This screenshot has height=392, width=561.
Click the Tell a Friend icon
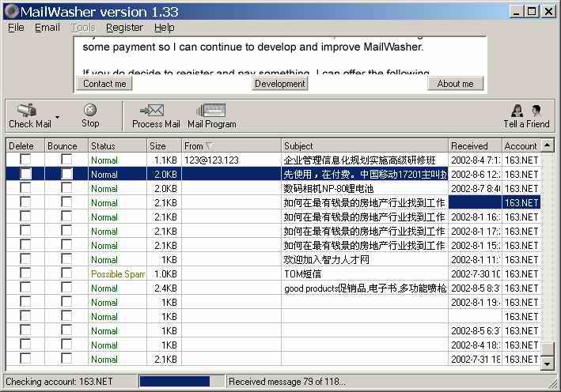pos(526,111)
